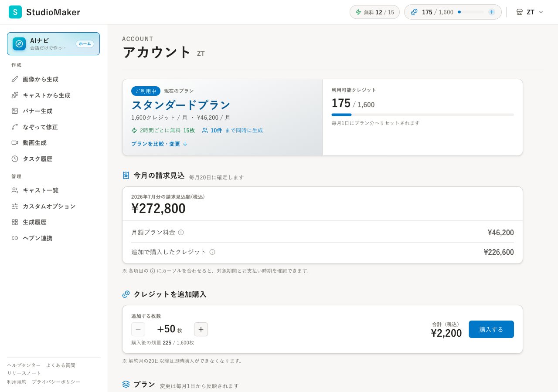The height and width of the screenshot is (392, 558).
Task: Open the よくある質問 link
Action: 61,365
